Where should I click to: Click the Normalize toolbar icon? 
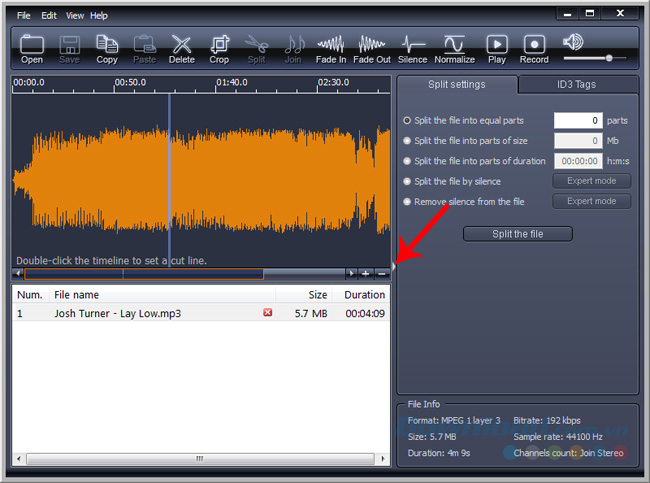click(455, 47)
